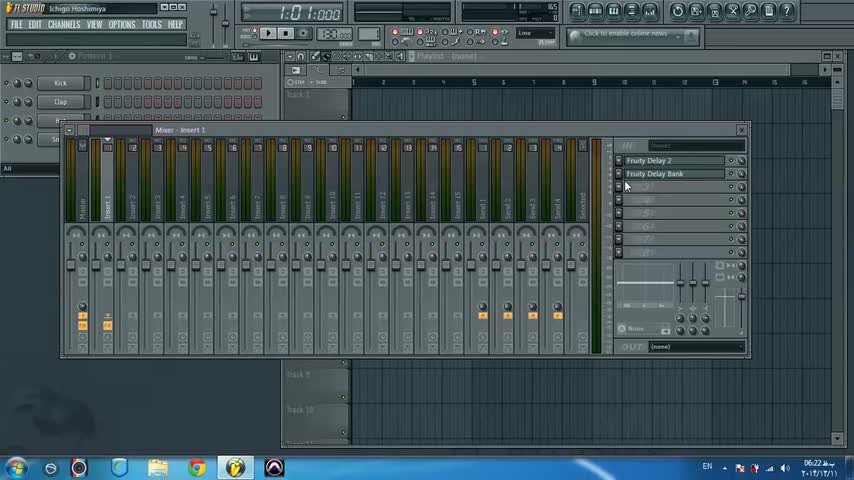The image size is (854, 480).
Task: Open the CHANNELS menu
Action: (64, 25)
